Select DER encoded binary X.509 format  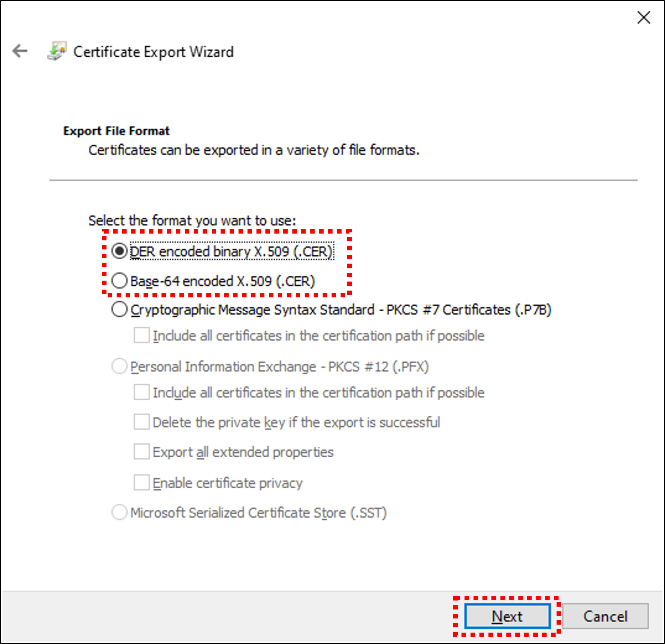120,251
